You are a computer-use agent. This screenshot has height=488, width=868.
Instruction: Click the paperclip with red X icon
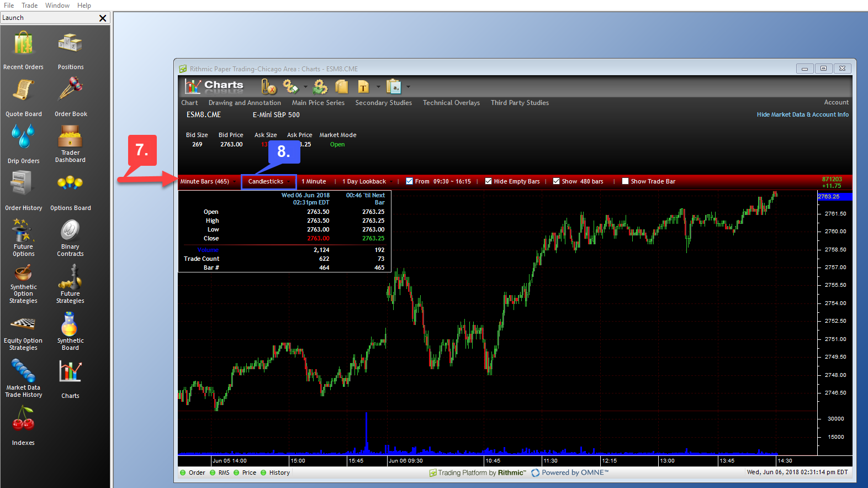[268, 87]
